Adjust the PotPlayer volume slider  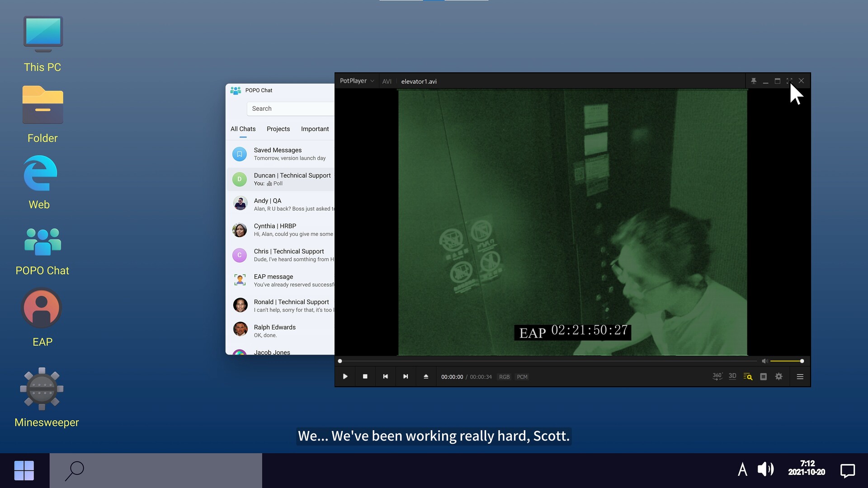(786, 361)
